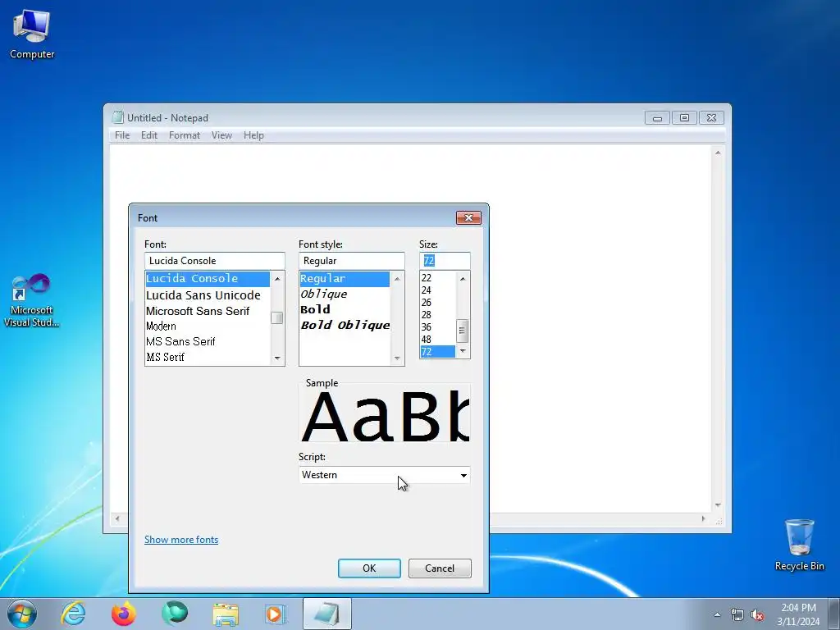Close the Font dialog with X

tap(468, 217)
